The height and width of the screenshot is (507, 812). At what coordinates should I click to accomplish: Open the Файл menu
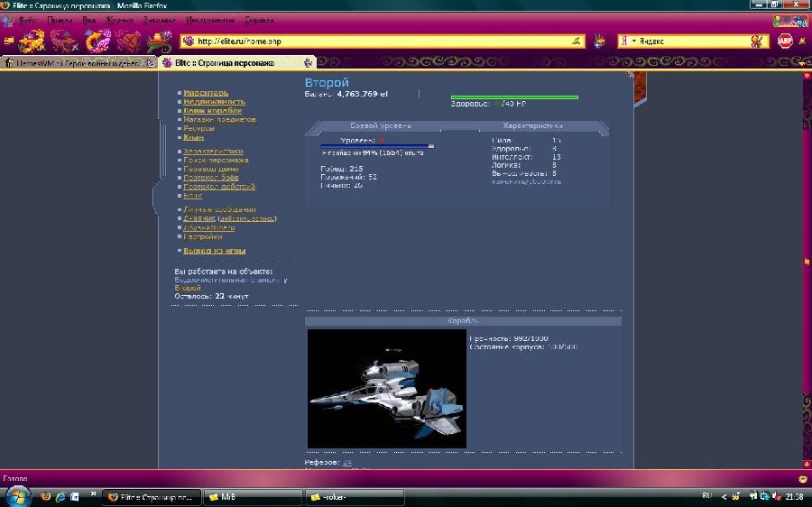pos(28,20)
